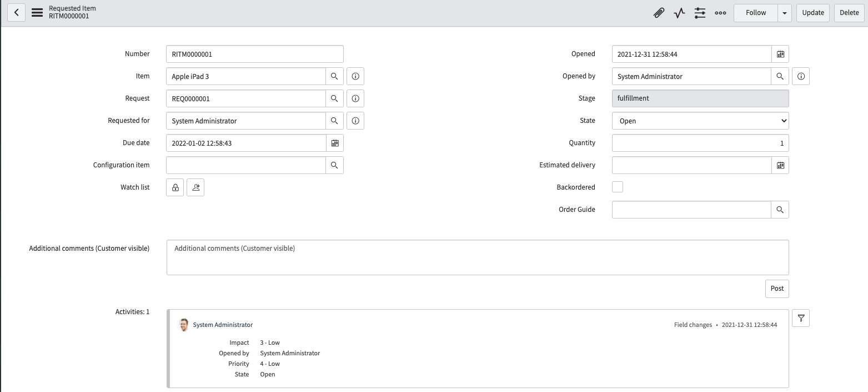Look up Request using the magnifier icon
Viewport: 868px width, 392px height.
click(334, 98)
